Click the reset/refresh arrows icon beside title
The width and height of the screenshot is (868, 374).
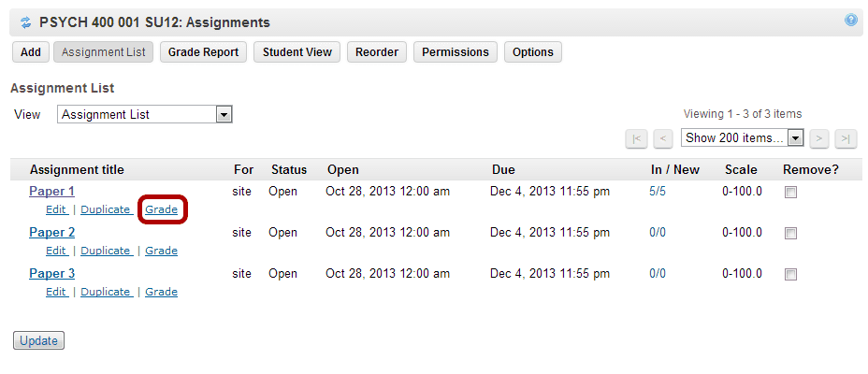(x=25, y=22)
